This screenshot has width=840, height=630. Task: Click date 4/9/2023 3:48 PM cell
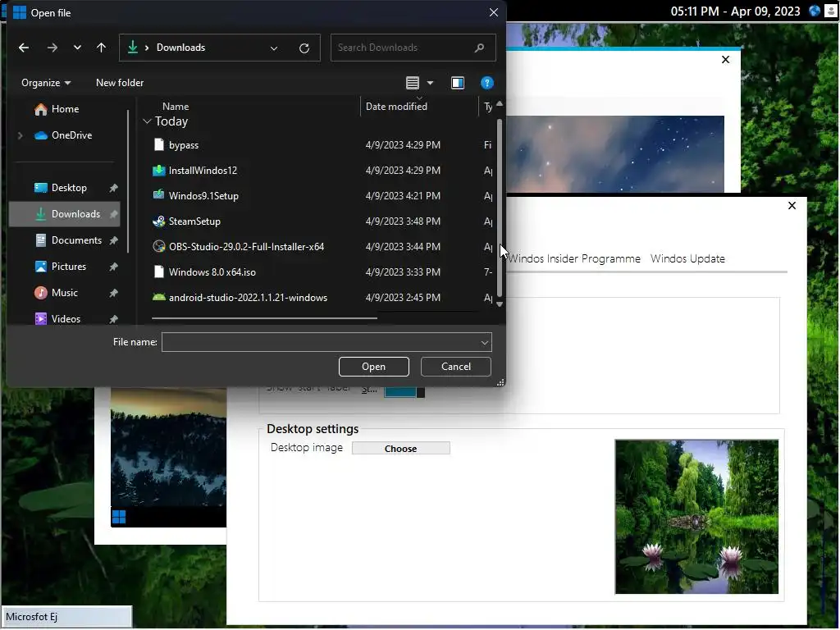pyautogui.click(x=403, y=221)
